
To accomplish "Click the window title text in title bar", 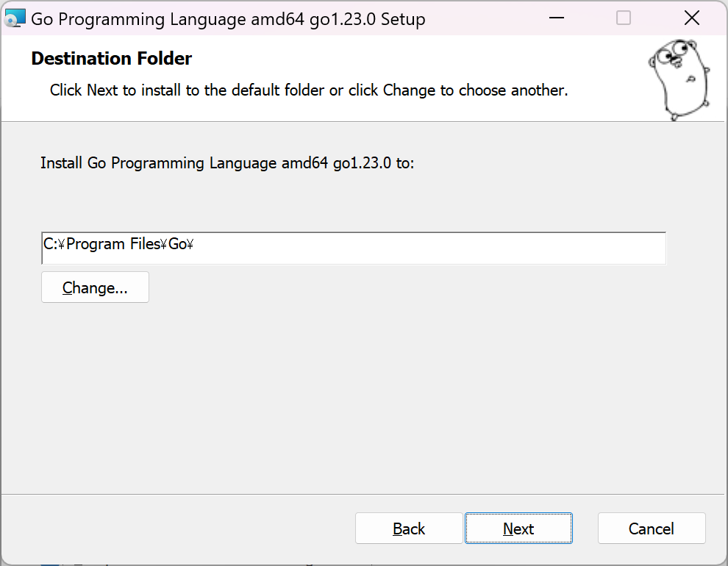I will coord(228,20).
